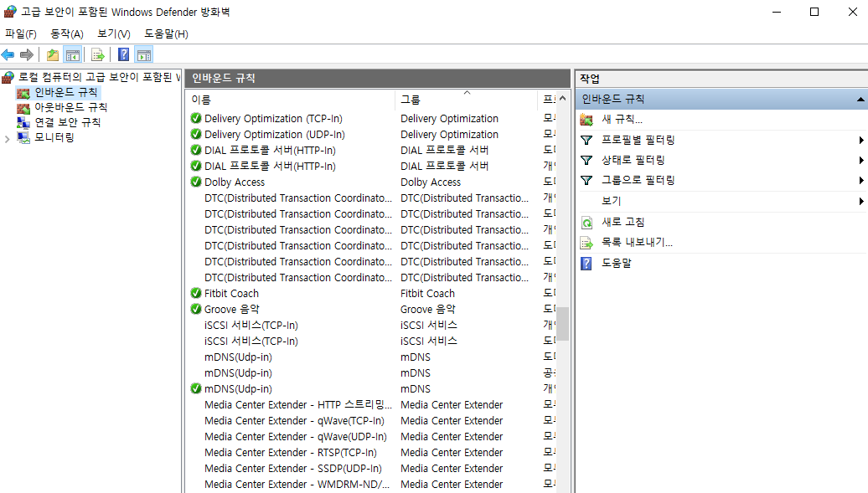The image size is (868, 493).
Task: Select Media Center Extender - SSDP(UDP-In) rule
Action: point(293,469)
